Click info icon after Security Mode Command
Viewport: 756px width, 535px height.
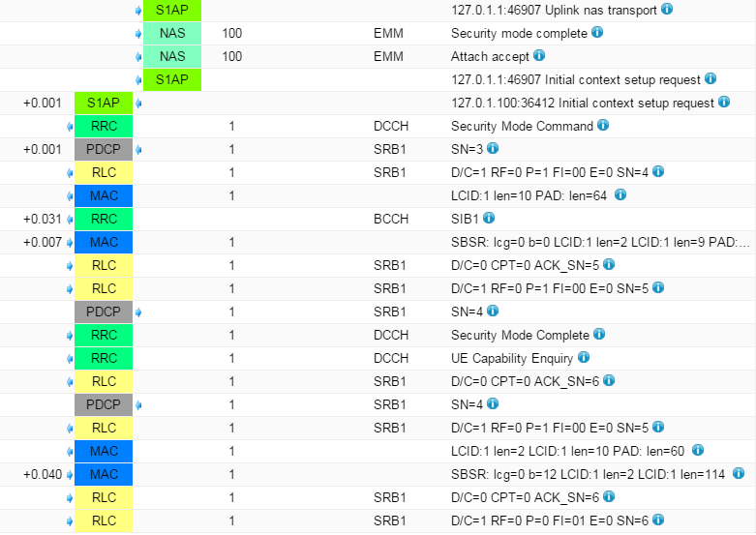coord(603,126)
